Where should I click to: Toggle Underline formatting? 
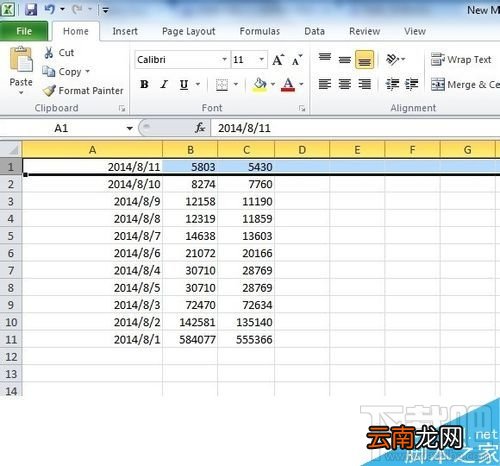184,85
